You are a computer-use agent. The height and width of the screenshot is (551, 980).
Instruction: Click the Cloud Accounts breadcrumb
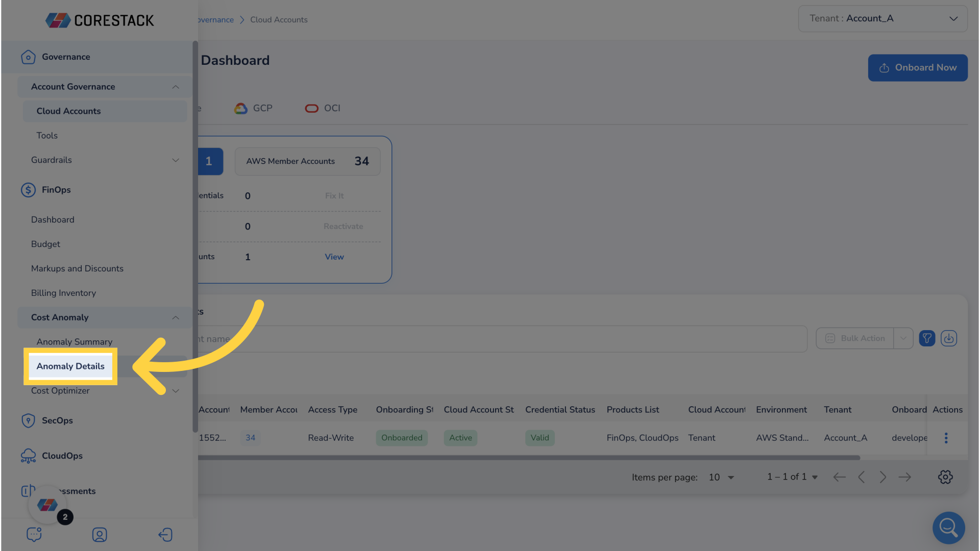tap(279, 20)
